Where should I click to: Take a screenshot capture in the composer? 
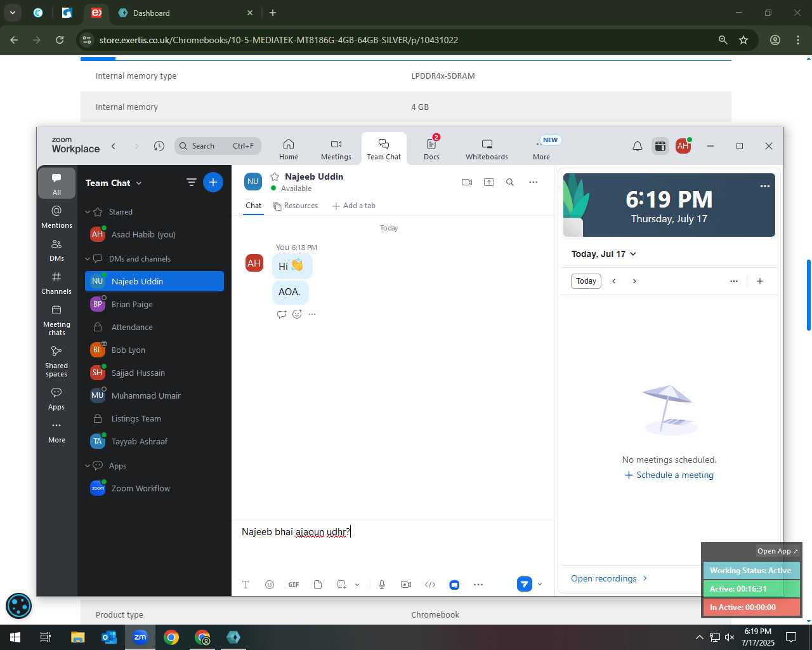[341, 585]
